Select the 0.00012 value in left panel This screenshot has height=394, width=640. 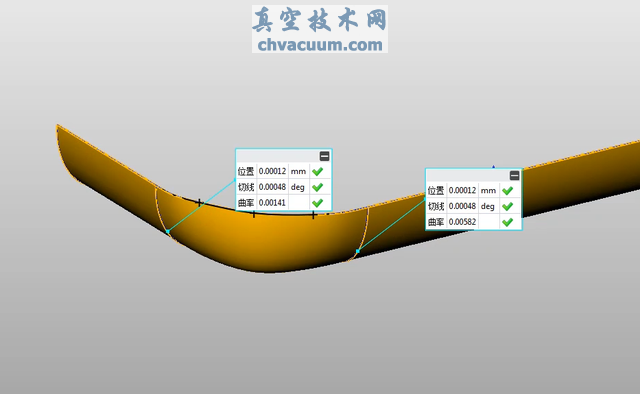coord(272,171)
